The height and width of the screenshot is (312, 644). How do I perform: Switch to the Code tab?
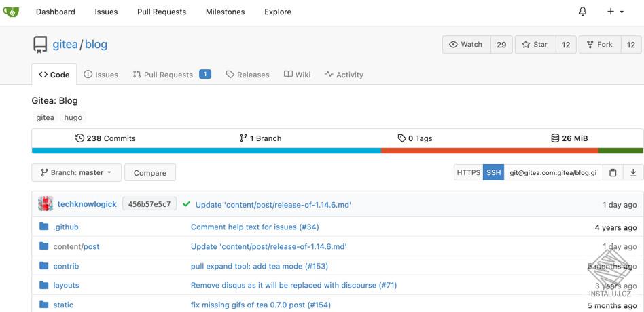(x=54, y=75)
